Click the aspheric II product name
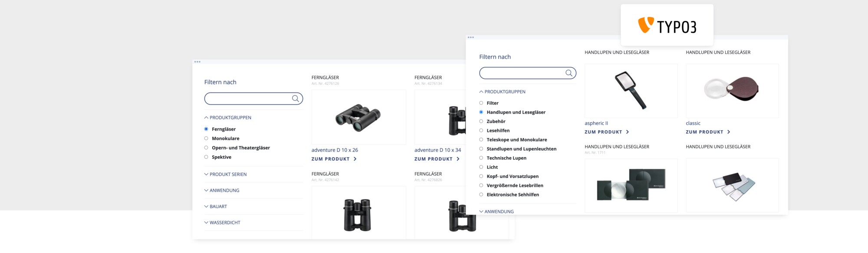The width and height of the screenshot is (868, 253). tap(596, 123)
